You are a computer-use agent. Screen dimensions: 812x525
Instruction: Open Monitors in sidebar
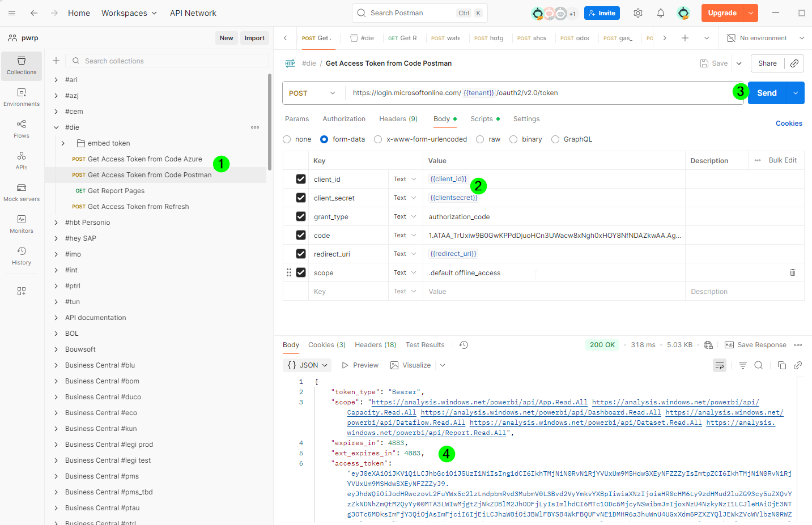pyautogui.click(x=22, y=224)
